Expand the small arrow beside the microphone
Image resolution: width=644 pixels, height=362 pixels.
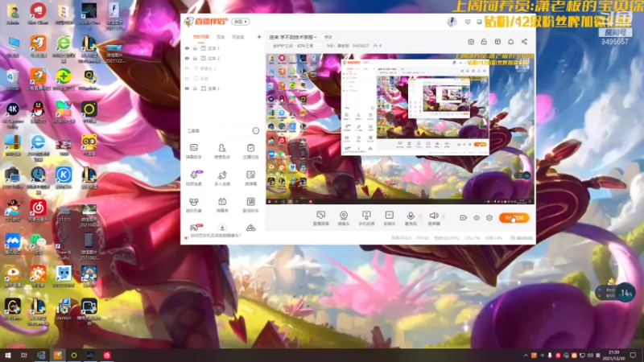pyautogui.click(x=420, y=216)
